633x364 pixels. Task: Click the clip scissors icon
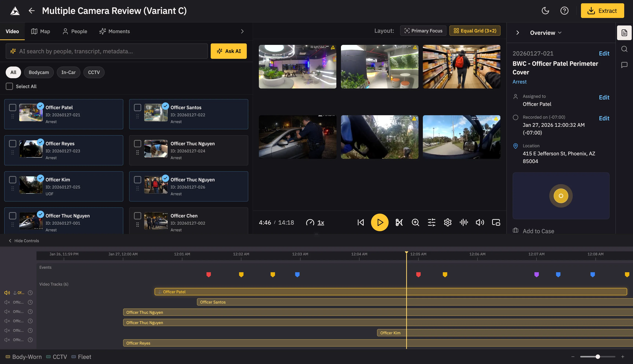click(399, 222)
